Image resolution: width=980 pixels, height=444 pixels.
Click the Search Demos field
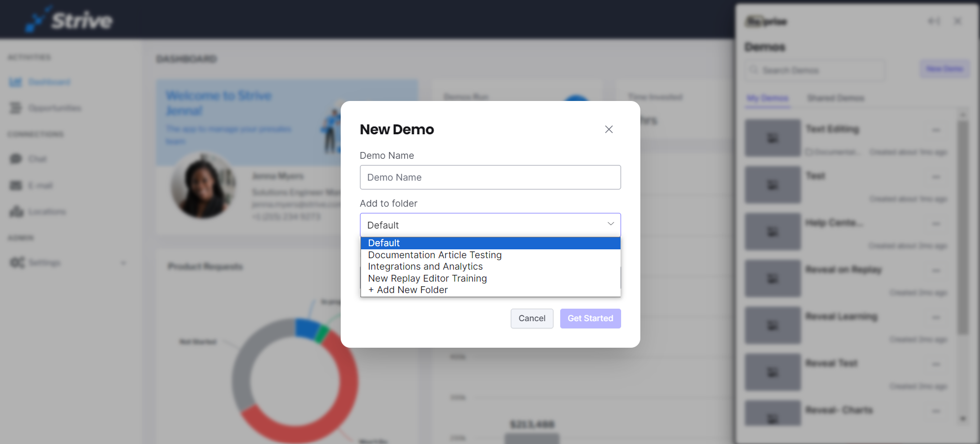815,70
